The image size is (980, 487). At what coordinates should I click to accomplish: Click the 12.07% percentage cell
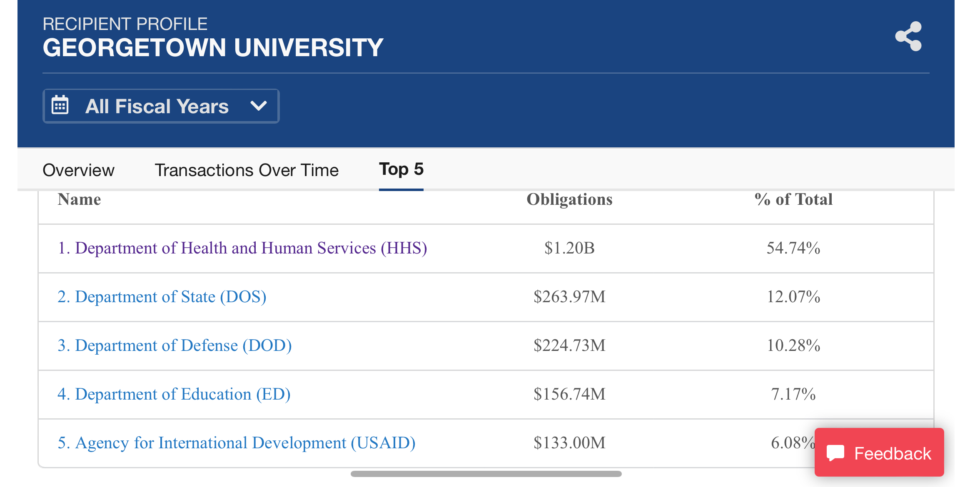pyautogui.click(x=793, y=297)
